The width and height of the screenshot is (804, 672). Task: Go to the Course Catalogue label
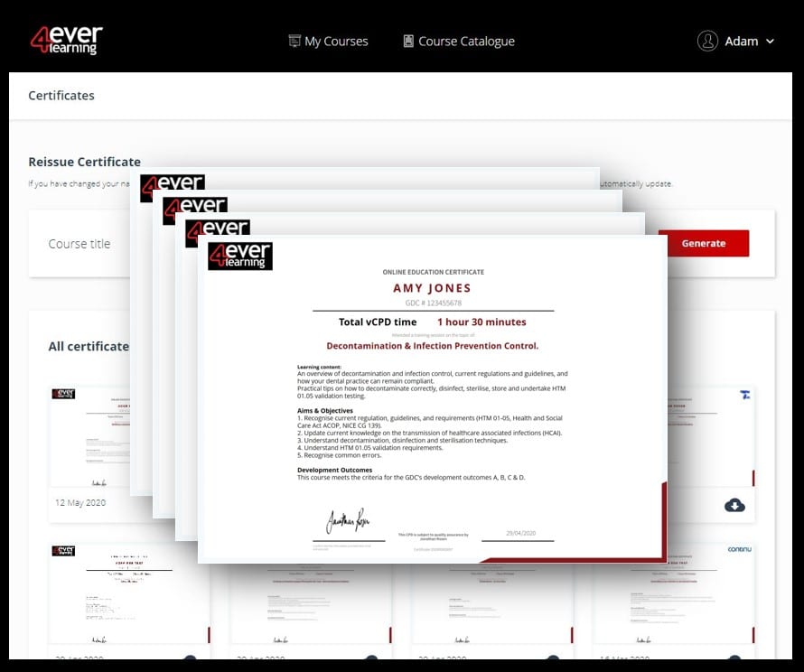click(466, 41)
